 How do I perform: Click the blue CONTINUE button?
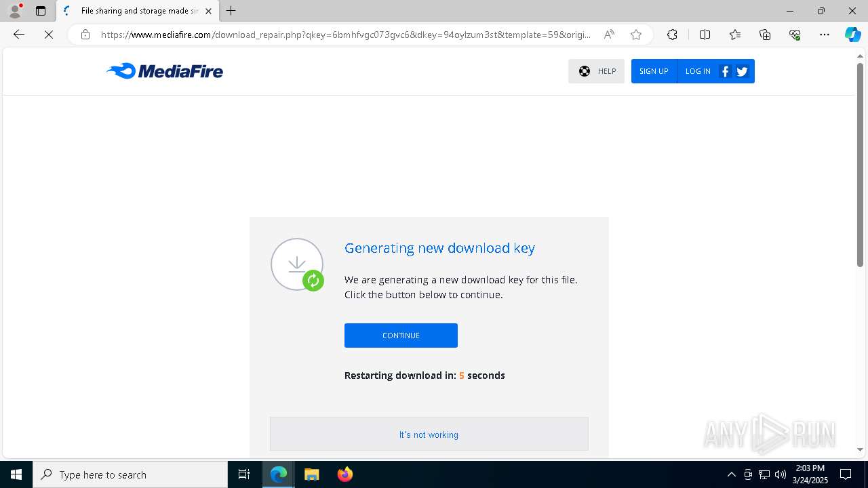coord(401,335)
